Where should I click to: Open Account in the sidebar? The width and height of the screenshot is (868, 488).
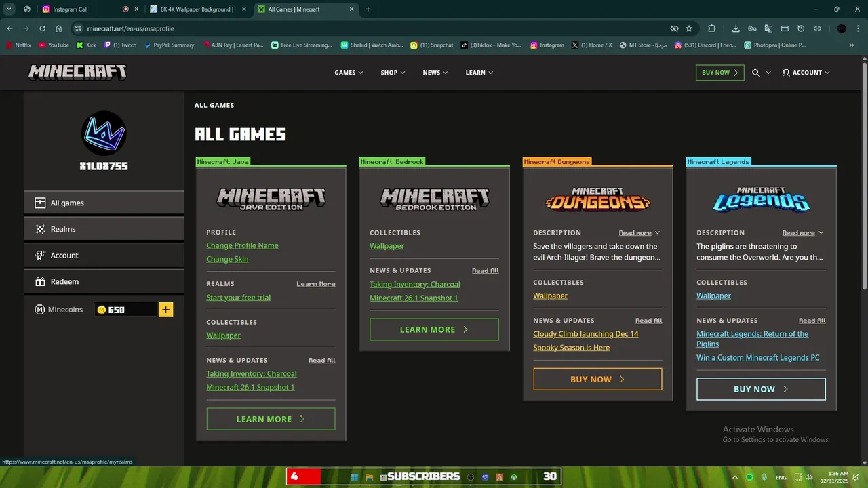104,256
